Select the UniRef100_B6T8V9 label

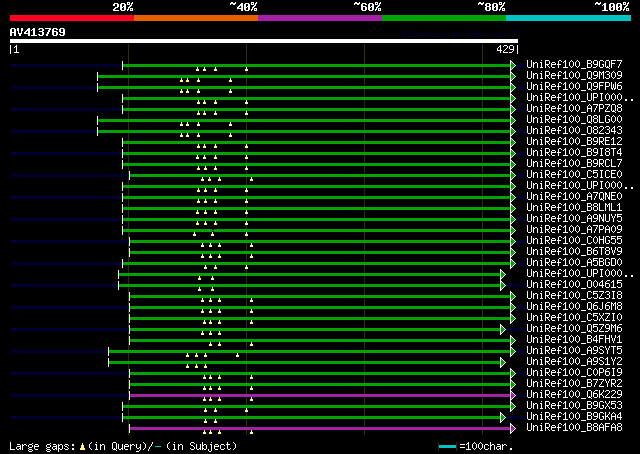pyautogui.click(x=574, y=252)
